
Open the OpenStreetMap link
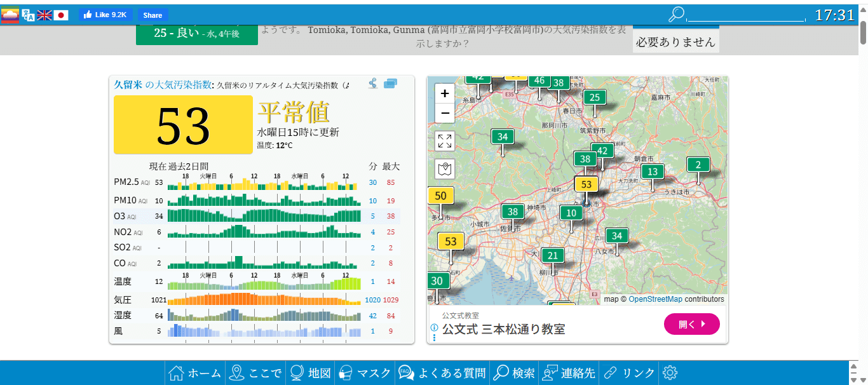tap(655, 299)
